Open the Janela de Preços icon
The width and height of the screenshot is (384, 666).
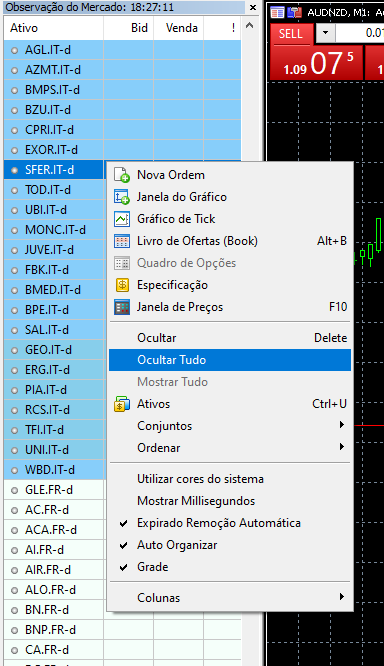click(x=122, y=307)
